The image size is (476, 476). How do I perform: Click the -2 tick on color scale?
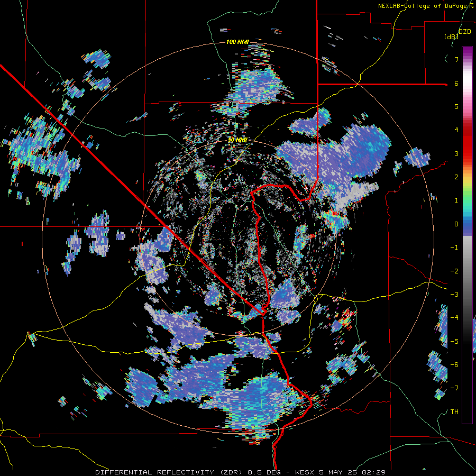click(x=454, y=271)
